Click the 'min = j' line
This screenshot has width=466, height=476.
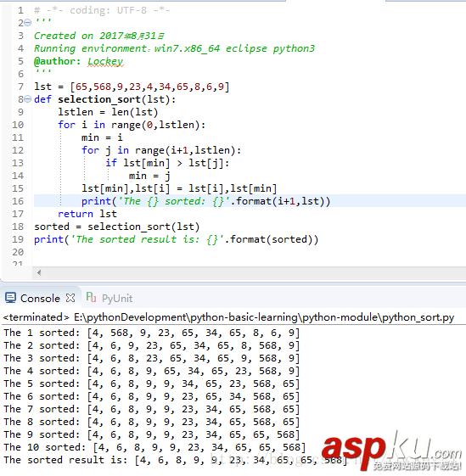click(149, 176)
